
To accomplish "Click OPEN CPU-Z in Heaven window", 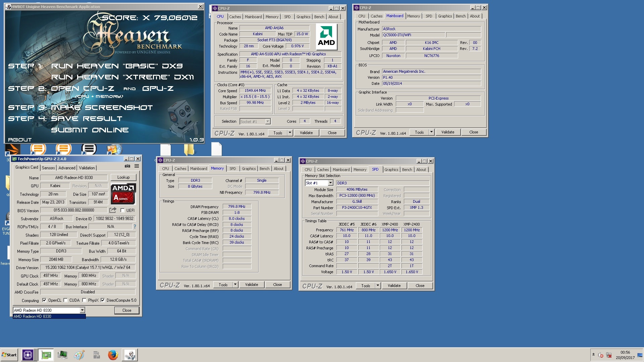I will (83, 88).
